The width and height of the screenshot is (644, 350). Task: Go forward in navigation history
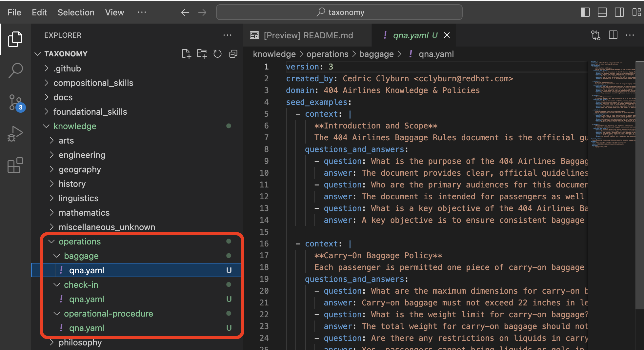[x=202, y=12]
